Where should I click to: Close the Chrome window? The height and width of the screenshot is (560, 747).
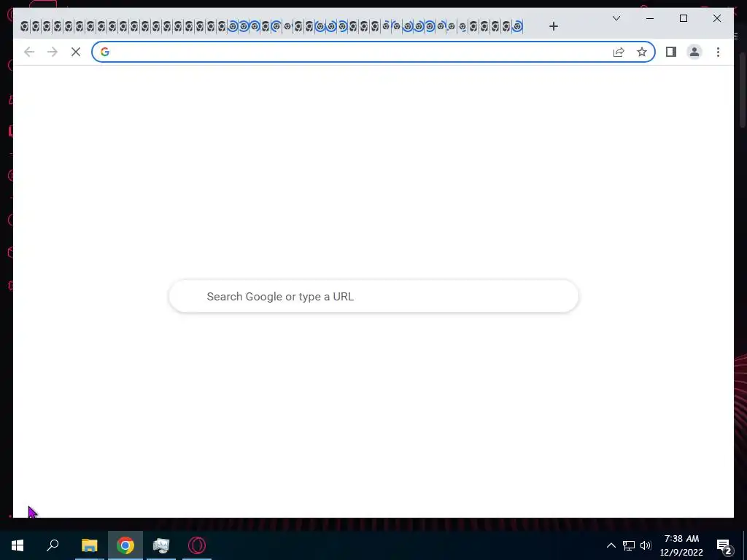pyautogui.click(x=716, y=18)
